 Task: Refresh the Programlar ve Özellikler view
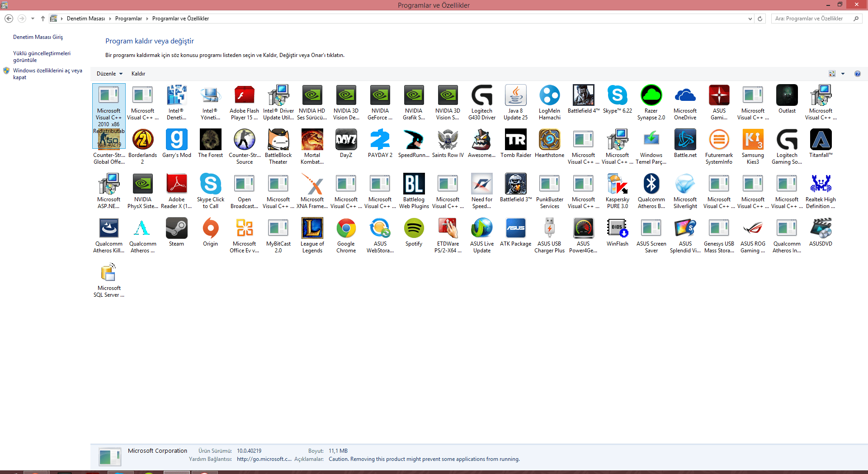coord(760,19)
